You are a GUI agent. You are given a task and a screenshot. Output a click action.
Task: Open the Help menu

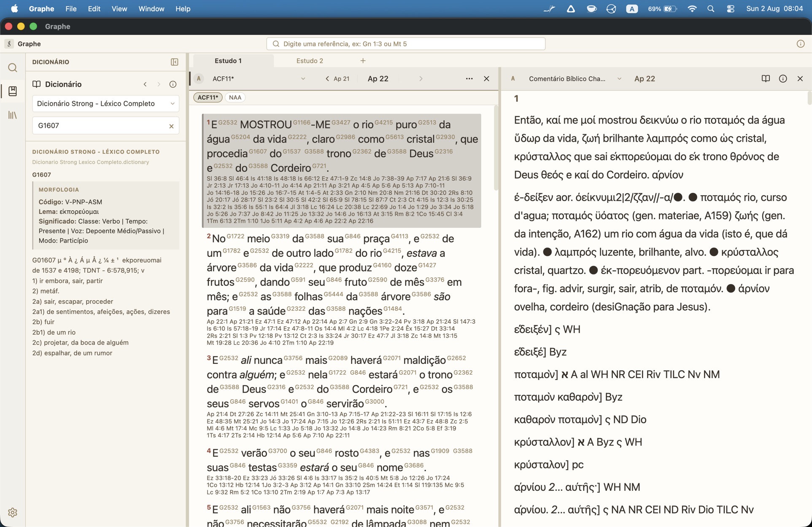(183, 8)
